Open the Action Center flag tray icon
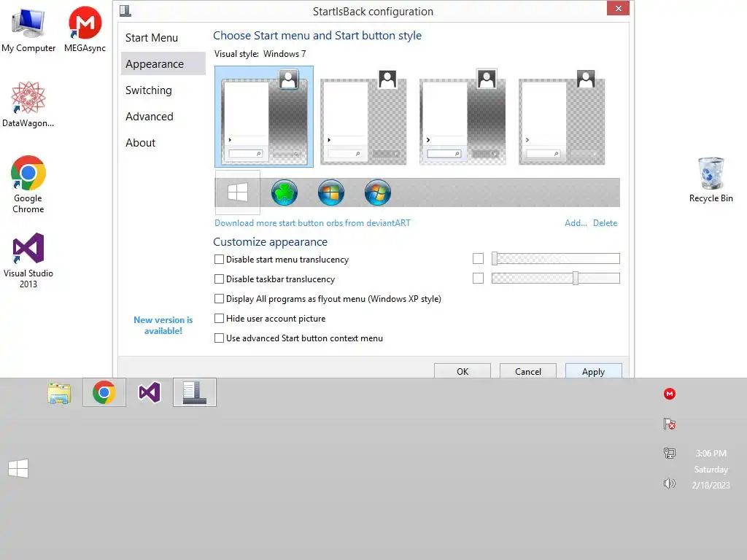The width and height of the screenshot is (747, 560). [670, 424]
